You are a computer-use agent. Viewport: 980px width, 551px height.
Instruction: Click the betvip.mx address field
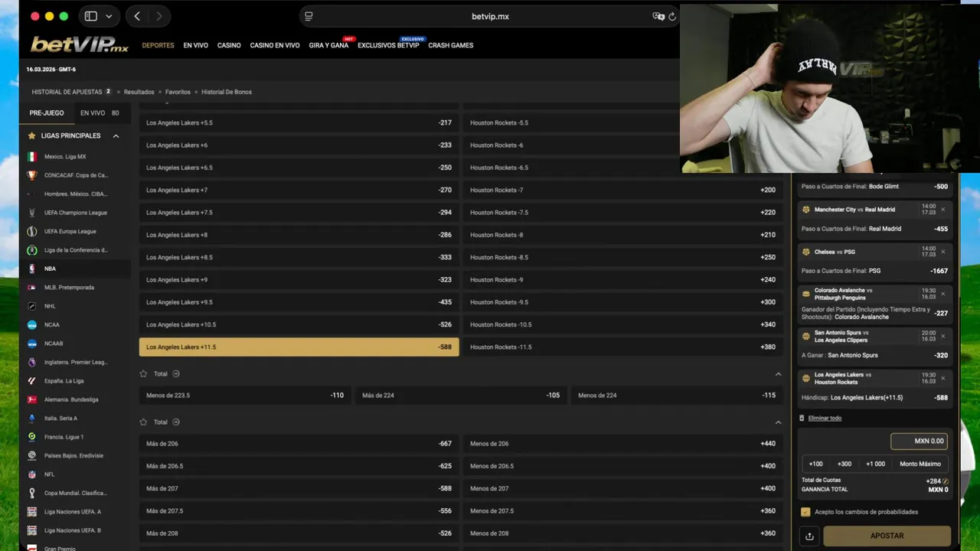(x=490, y=16)
